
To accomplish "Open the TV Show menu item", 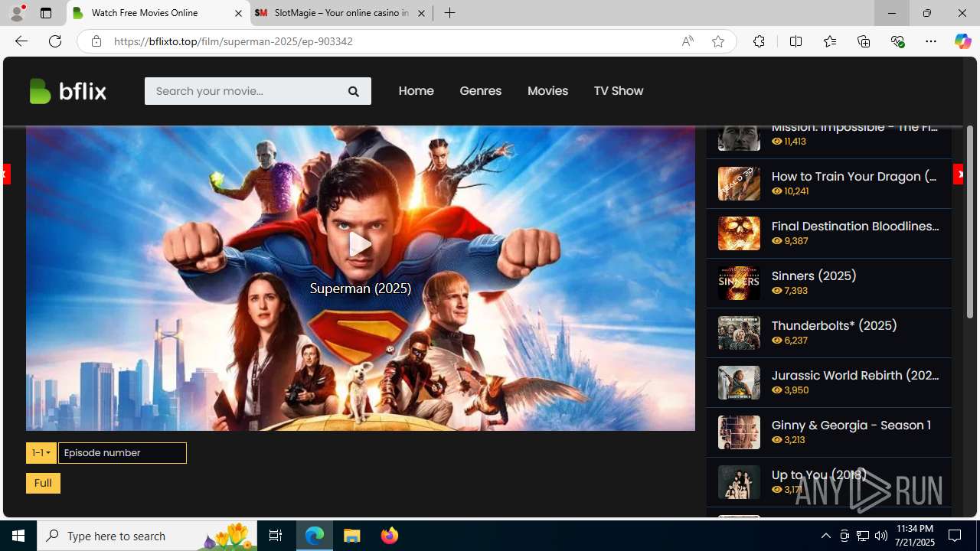I will 618,91.
